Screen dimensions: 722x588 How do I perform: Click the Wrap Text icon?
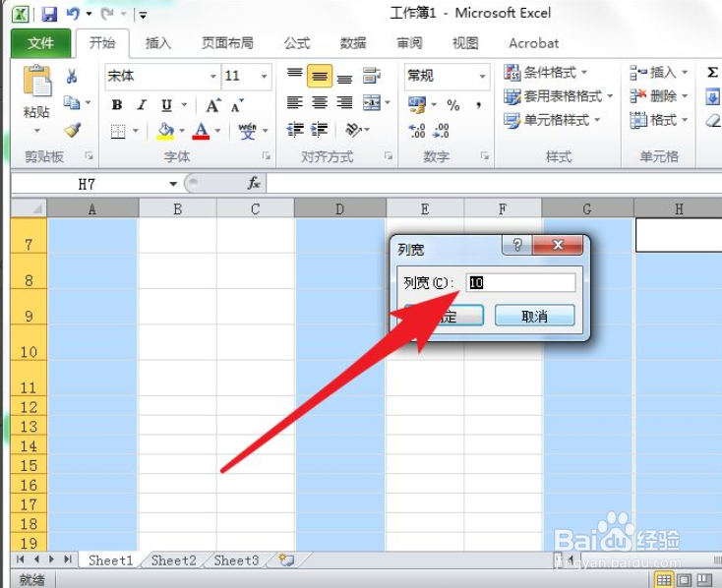(371, 76)
